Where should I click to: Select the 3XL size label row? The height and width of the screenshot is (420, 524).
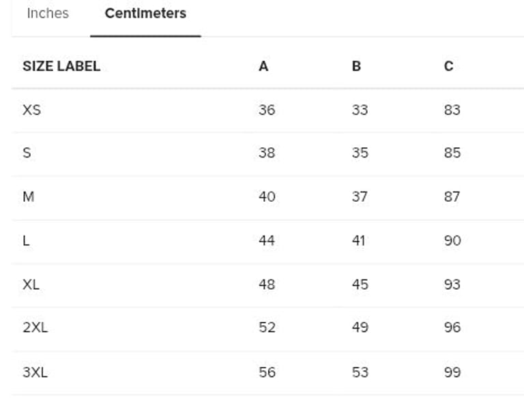(x=35, y=372)
